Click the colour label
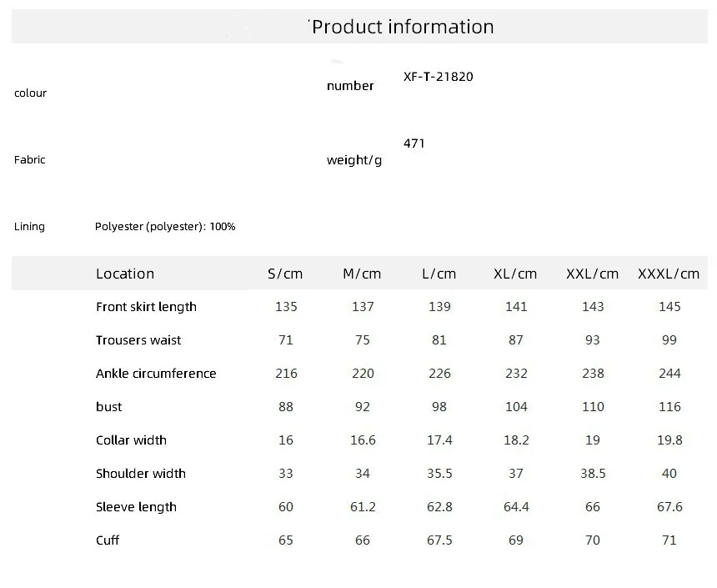This screenshot has height=588, width=717. [x=30, y=93]
